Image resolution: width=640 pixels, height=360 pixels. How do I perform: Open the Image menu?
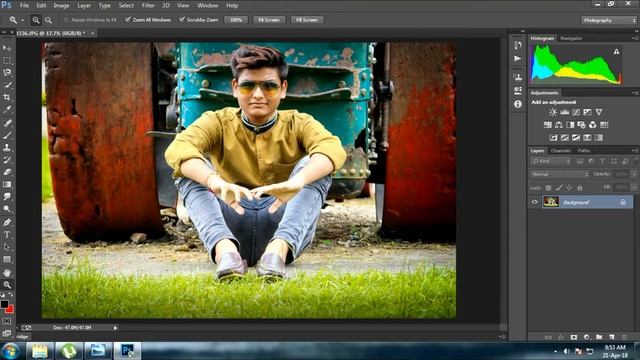61,6
